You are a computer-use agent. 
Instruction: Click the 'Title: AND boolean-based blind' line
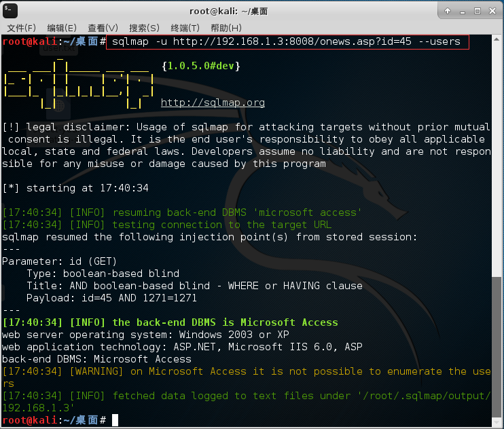pos(194,286)
